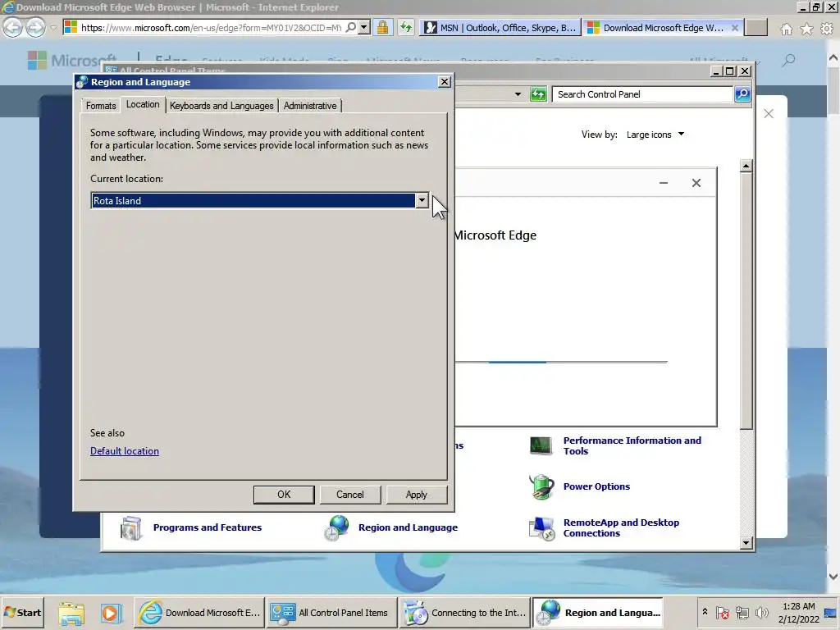This screenshot has height=630, width=840.
Task: Click the webpage search magnifier icon
Action: (x=788, y=61)
